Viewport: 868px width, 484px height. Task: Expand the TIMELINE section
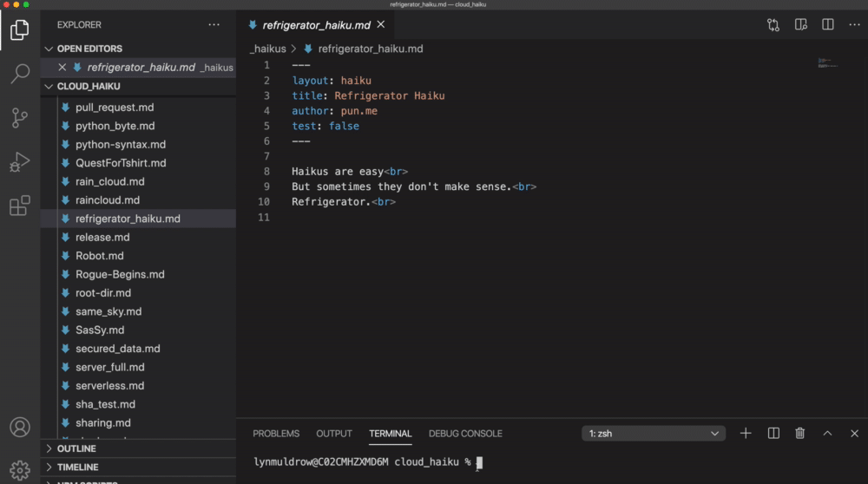click(x=138, y=468)
